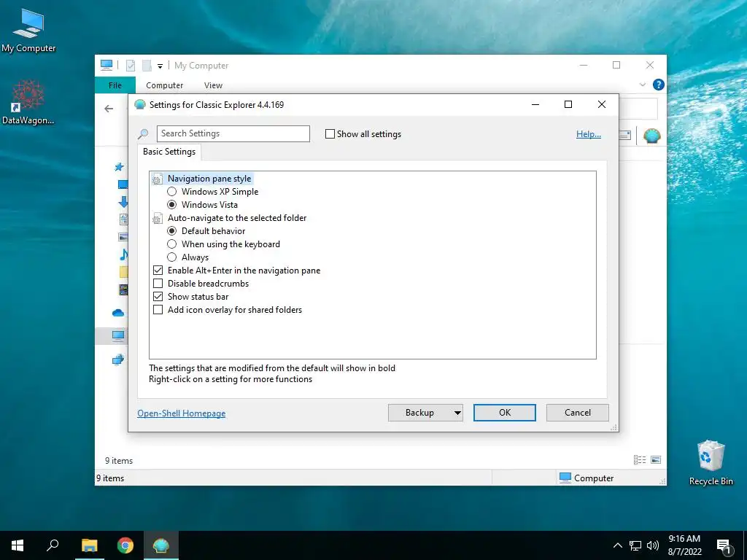Open the DataWagon desktop shortcut

(28, 102)
